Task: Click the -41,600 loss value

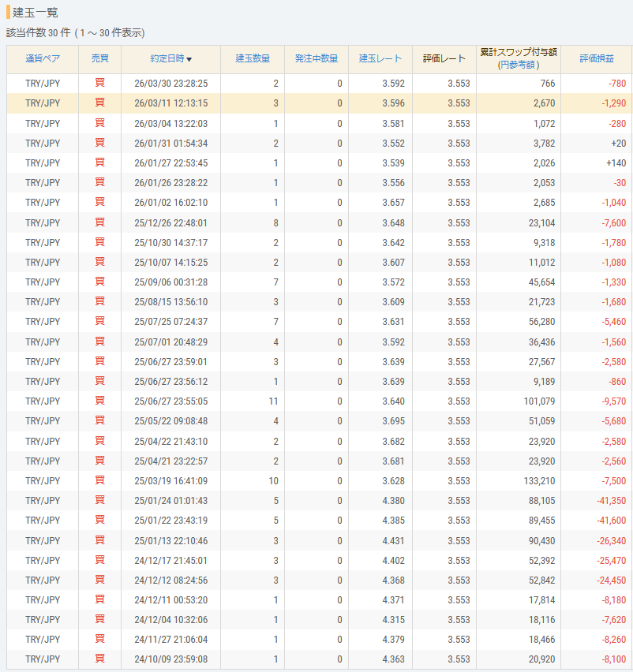Action: coord(612,520)
